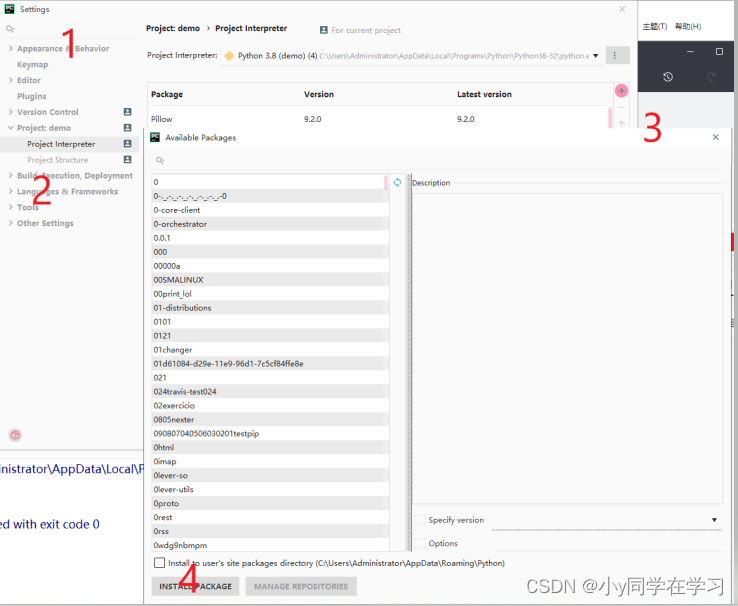The width and height of the screenshot is (738, 606).
Task: Toggle install to user's site packages checkbox
Action: (x=160, y=563)
